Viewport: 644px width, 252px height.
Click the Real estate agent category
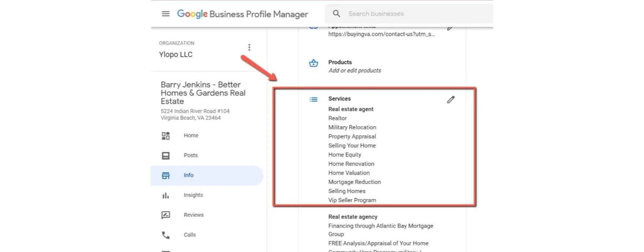tap(351, 109)
